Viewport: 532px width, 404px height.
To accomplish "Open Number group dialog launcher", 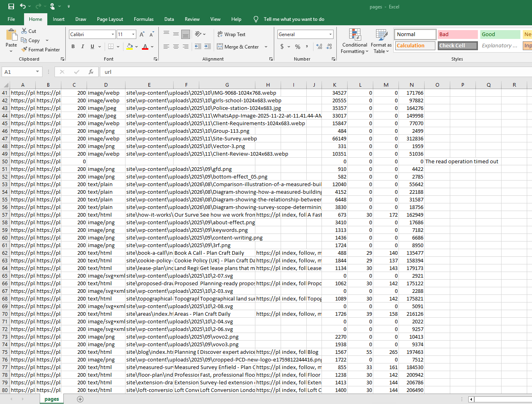I will pyautogui.click(x=334, y=59).
